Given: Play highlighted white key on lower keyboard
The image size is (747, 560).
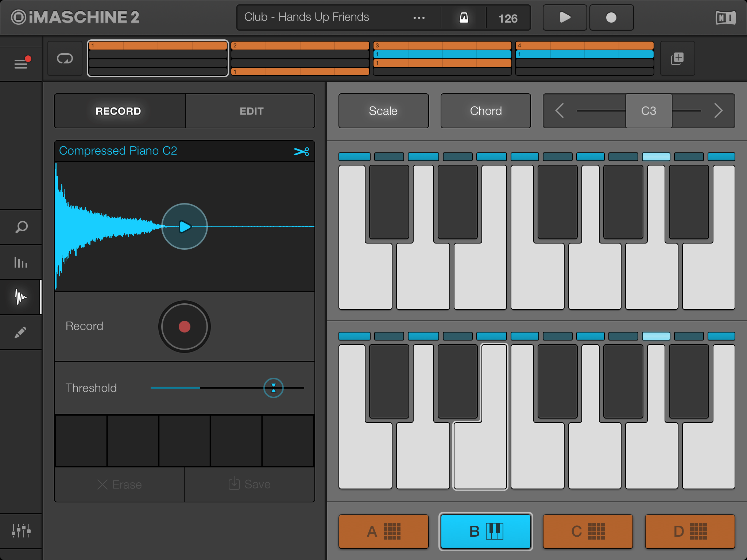Looking at the screenshot, I should (x=480, y=456).
